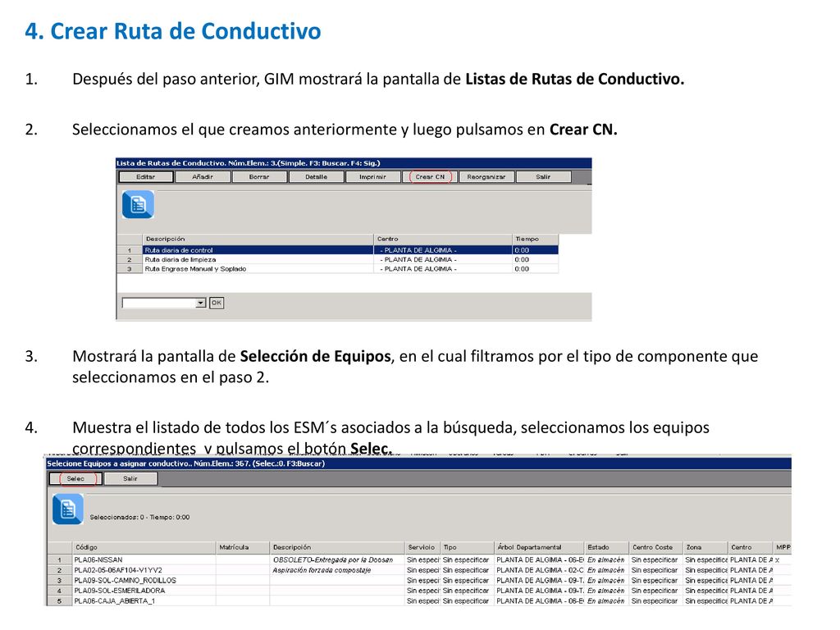This screenshot has width=840, height=630.
Task: Click the blue document icon beside Seleccionados counter
Action: tap(67, 509)
